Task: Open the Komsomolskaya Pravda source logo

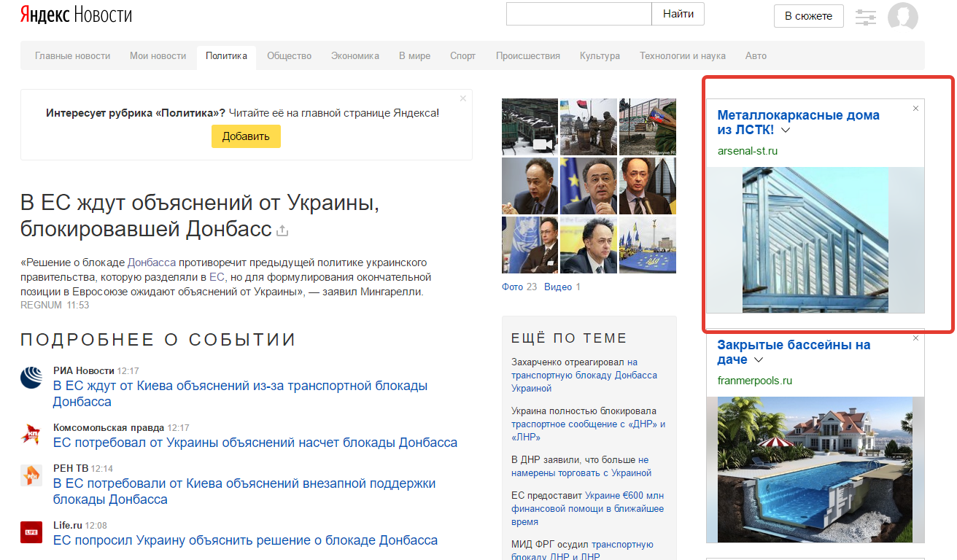Action: pyautogui.click(x=31, y=435)
